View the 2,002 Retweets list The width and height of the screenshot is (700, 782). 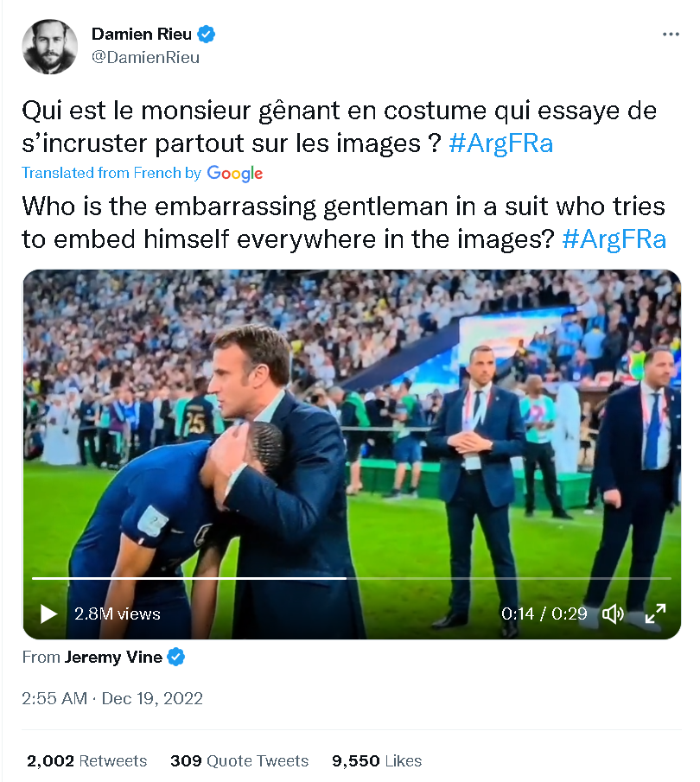(86, 761)
